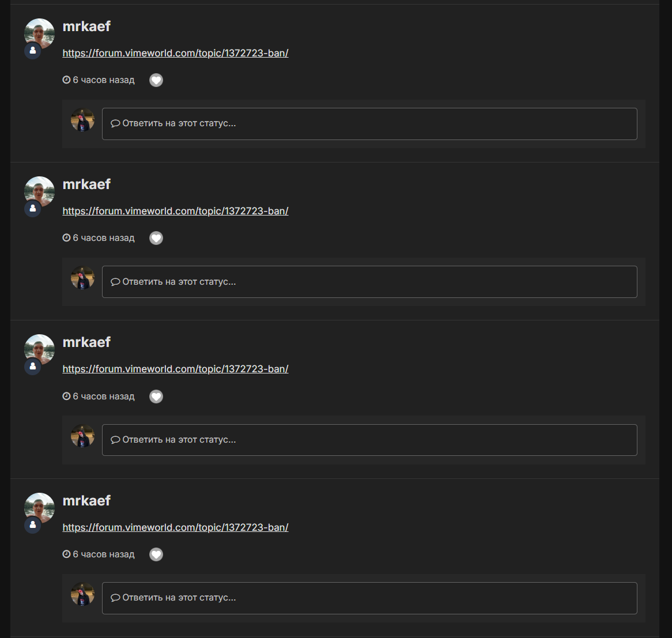The width and height of the screenshot is (672, 638).
Task: Select member badge icon on third post avatar
Action: click(33, 367)
